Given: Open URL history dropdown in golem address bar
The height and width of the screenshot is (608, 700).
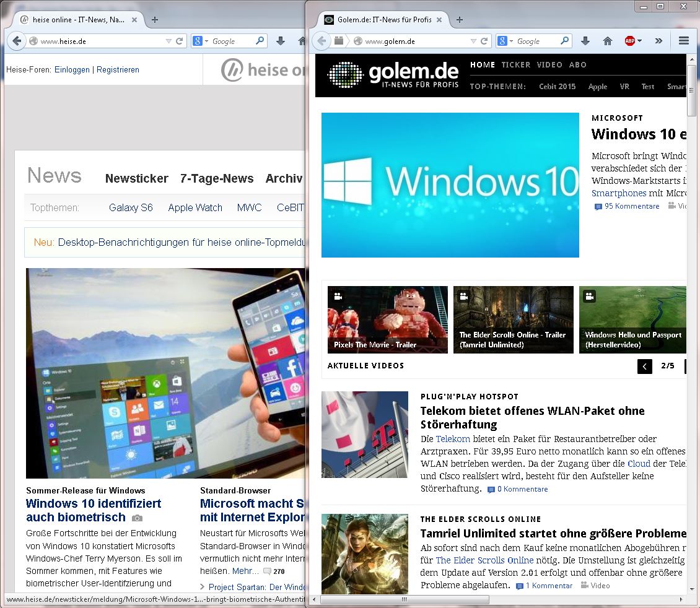Looking at the screenshot, I should [473, 41].
